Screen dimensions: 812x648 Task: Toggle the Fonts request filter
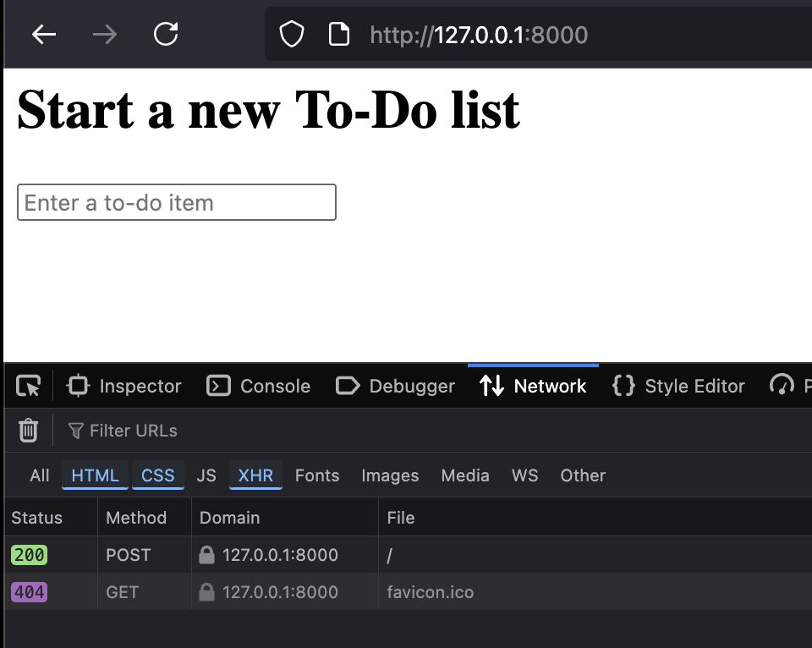click(317, 475)
